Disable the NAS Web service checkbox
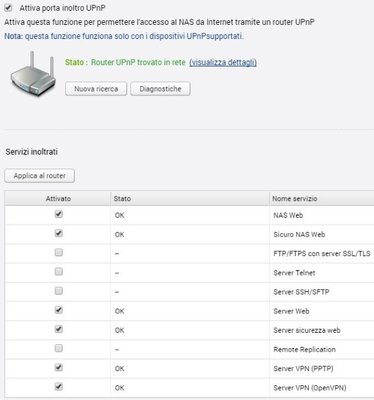Image resolution: width=374 pixels, height=400 pixels. point(59,214)
